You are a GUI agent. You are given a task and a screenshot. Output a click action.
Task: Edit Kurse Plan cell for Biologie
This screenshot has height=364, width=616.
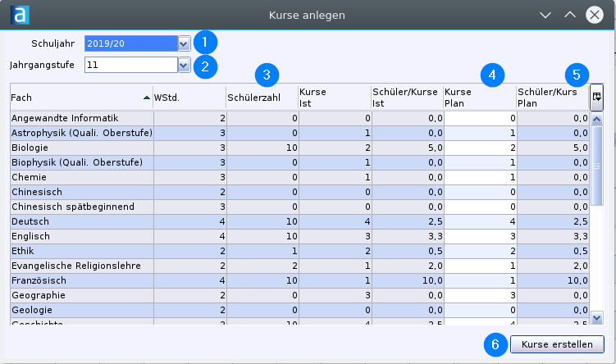(481, 148)
